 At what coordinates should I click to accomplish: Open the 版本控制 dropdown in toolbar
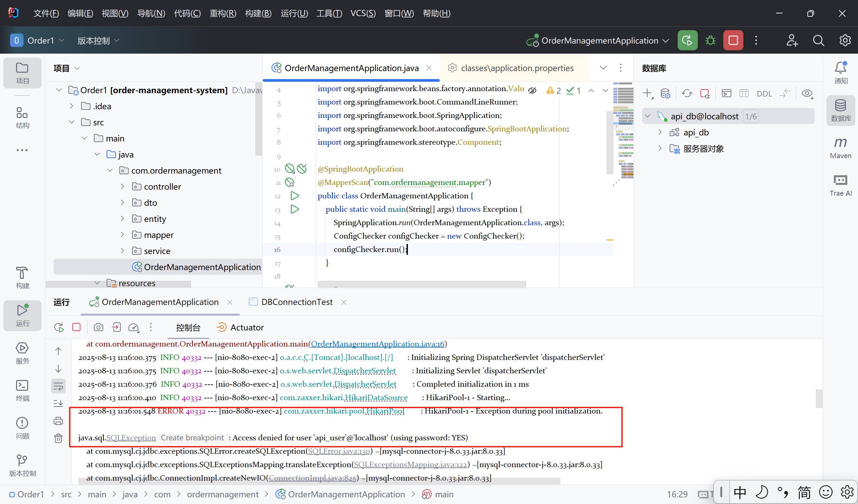98,41
